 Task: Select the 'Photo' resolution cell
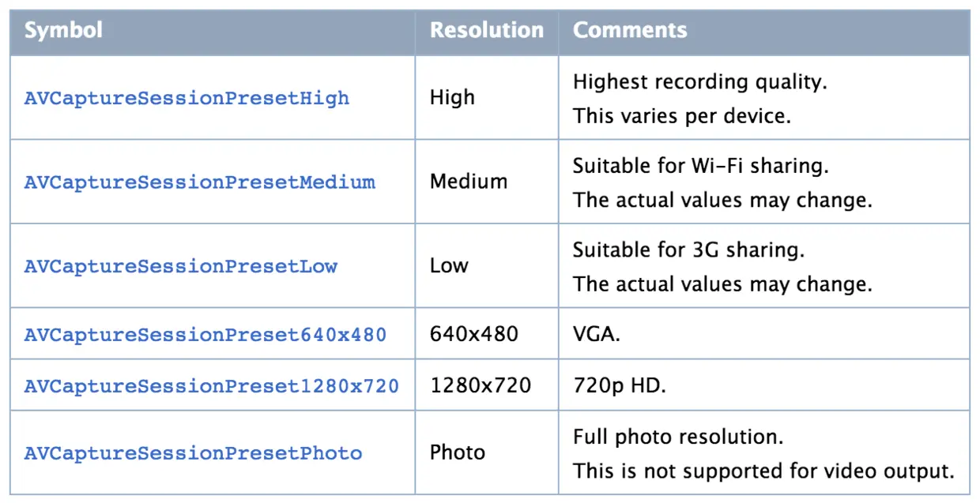(457, 452)
